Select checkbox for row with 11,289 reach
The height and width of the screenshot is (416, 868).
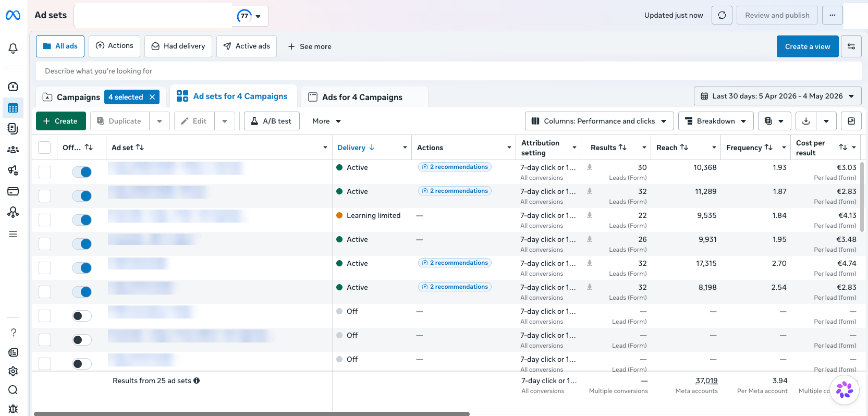pyautogui.click(x=45, y=196)
